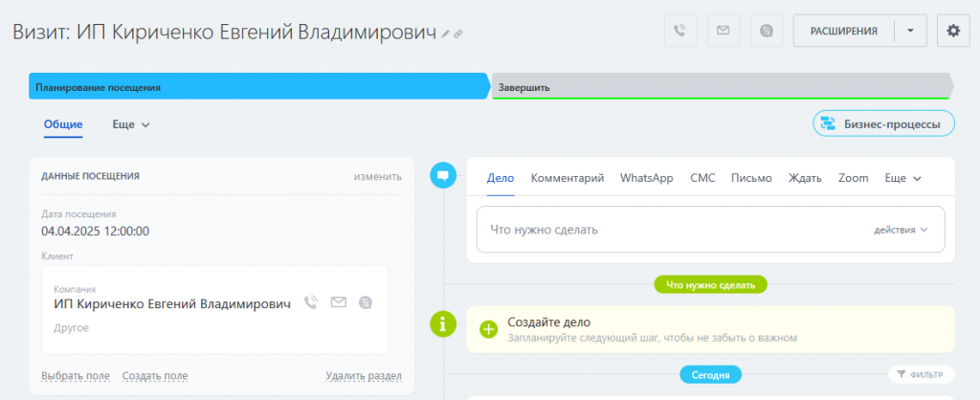Viewport: 980px width, 400px height.
Task: Click the green Что нужно сделать badge
Action: (711, 285)
